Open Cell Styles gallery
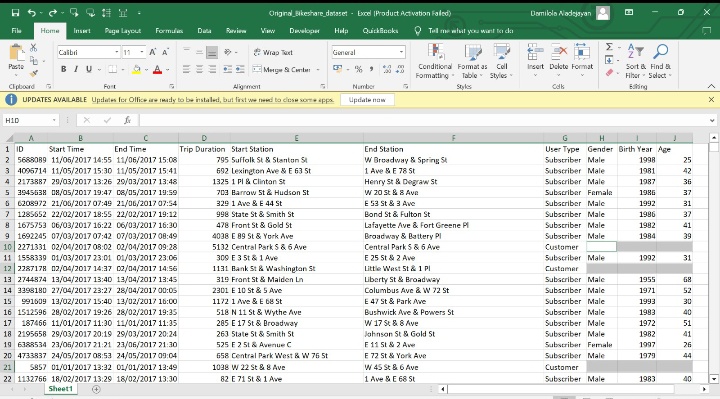Screen dimensions: 720x399 [x=501, y=61]
